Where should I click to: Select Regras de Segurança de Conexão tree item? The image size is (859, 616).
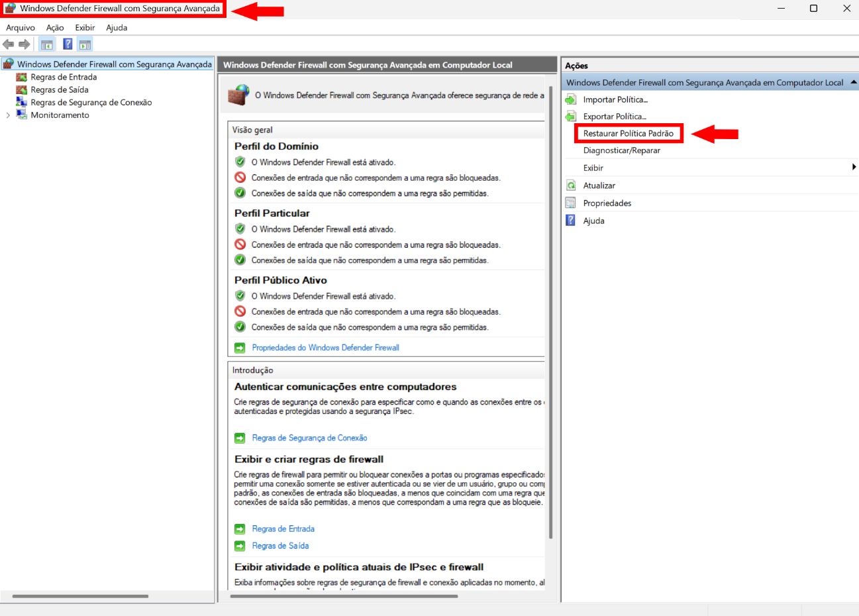[91, 103]
